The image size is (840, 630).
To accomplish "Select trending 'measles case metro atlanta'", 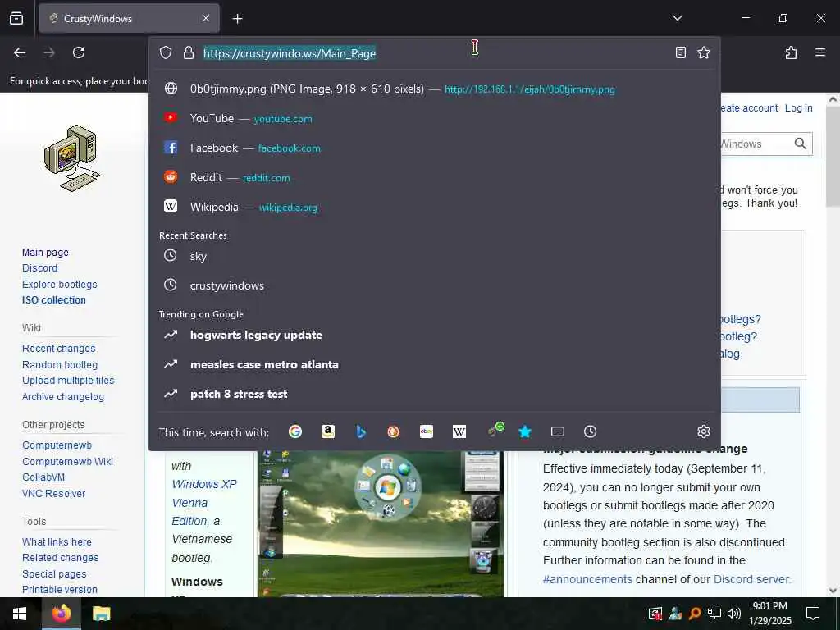I will pos(435,364).
